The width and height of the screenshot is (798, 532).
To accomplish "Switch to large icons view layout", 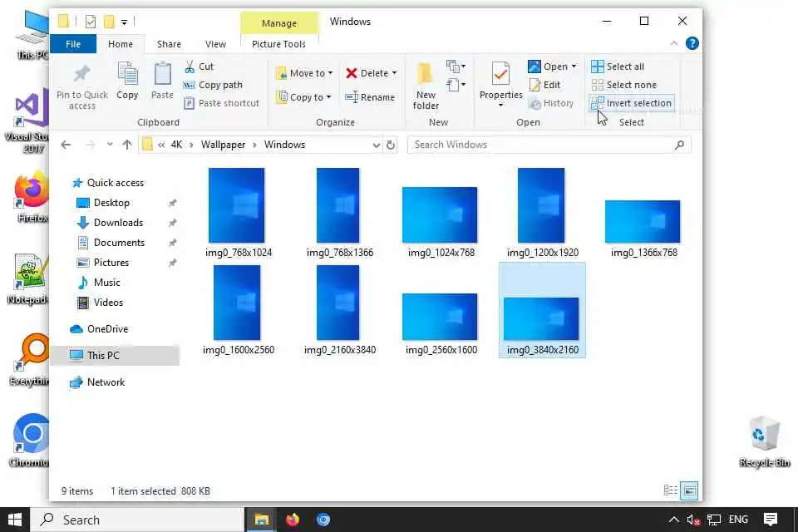I will click(690, 490).
